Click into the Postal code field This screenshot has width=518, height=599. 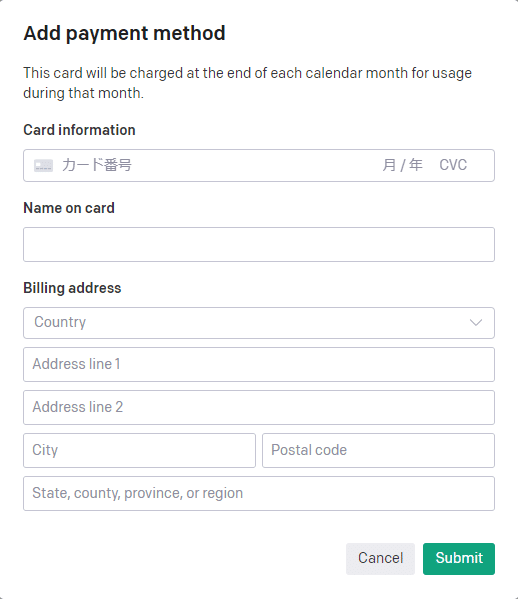tap(378, 450)
